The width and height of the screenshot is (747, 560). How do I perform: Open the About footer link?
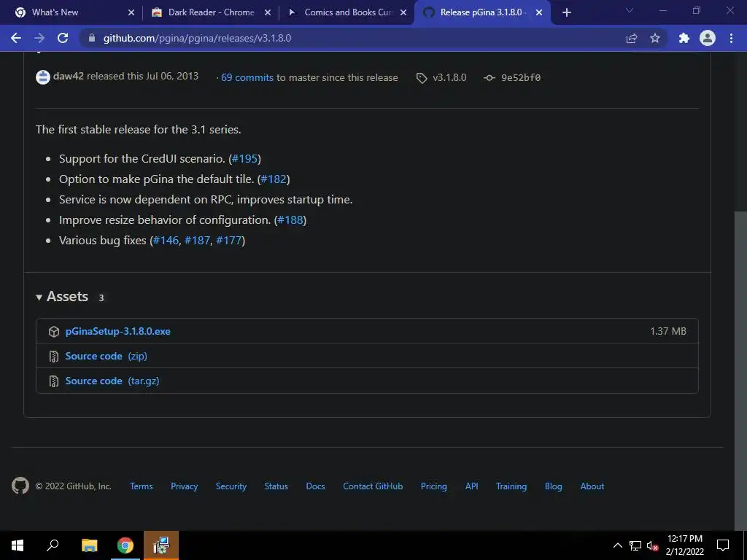click(x=592, y=486)
